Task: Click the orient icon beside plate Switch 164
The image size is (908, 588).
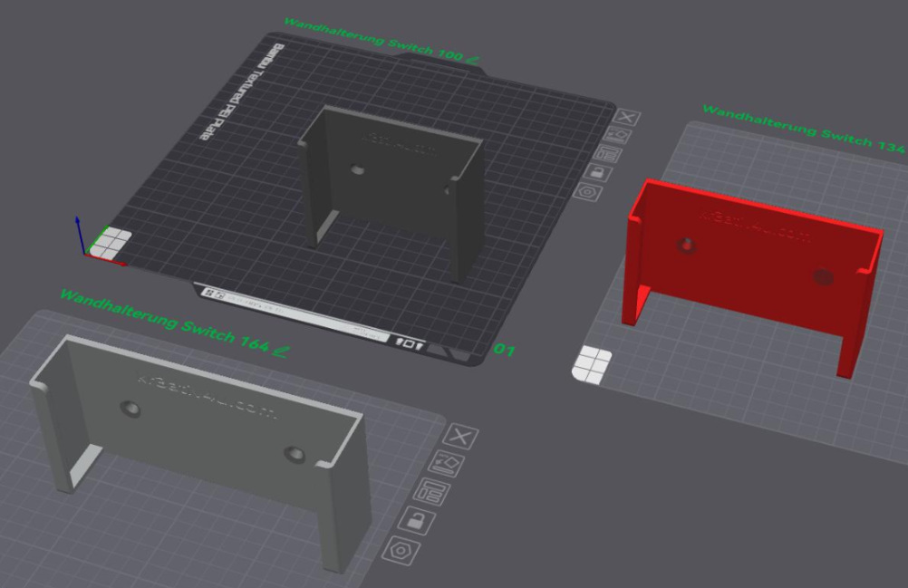Action: click(x=449, y=464)
